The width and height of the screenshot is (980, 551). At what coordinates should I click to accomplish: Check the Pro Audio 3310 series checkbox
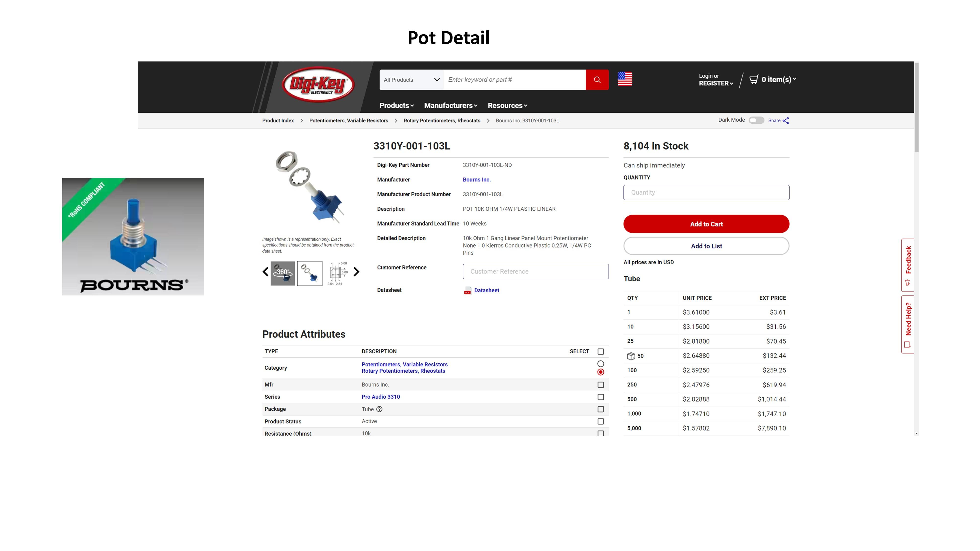pos(601,397)
